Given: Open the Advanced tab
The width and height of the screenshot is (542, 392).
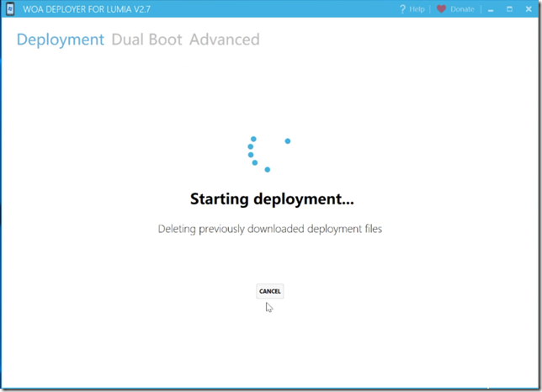Looking at the screenshot, I should [x=224, y=40].
